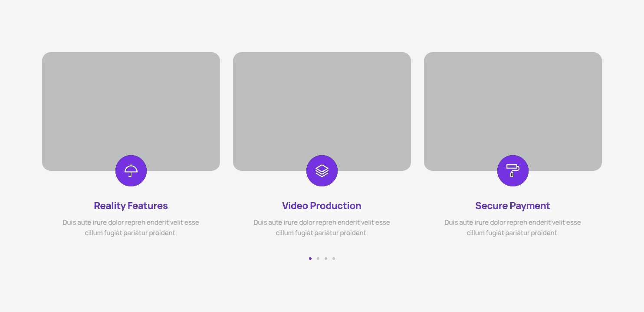Click "Duis aute irure" line under Reality Features
Image resolution: width=644 pixels, height=312 pixels.
[131, 222]
